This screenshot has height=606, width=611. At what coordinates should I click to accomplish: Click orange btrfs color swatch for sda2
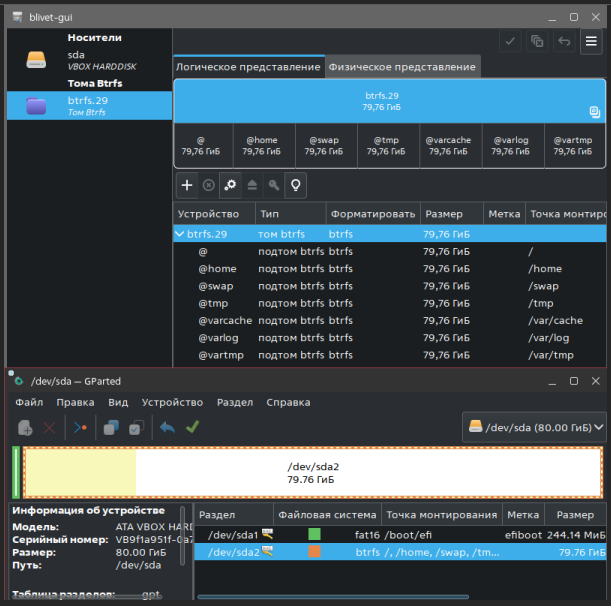(x=314, y=551)
